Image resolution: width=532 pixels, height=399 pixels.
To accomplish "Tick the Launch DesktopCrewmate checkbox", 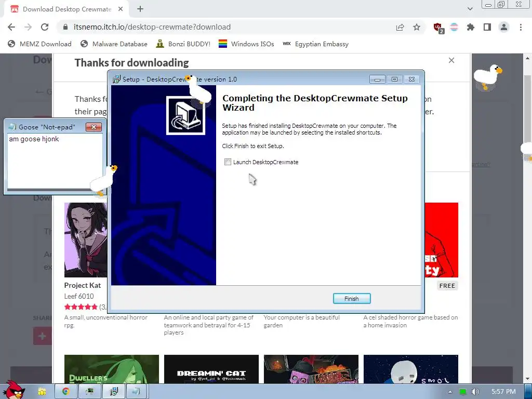I will click(228, 162).
